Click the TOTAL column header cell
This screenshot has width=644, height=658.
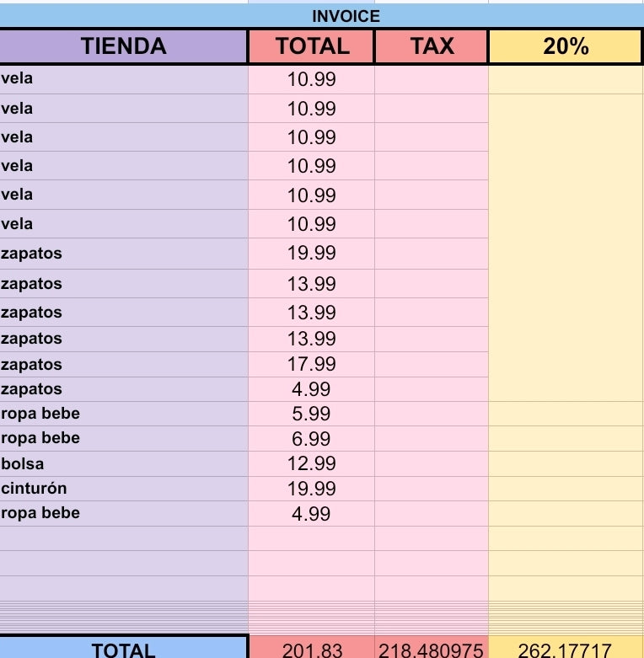pyautogui.click(x=312, y=46)
